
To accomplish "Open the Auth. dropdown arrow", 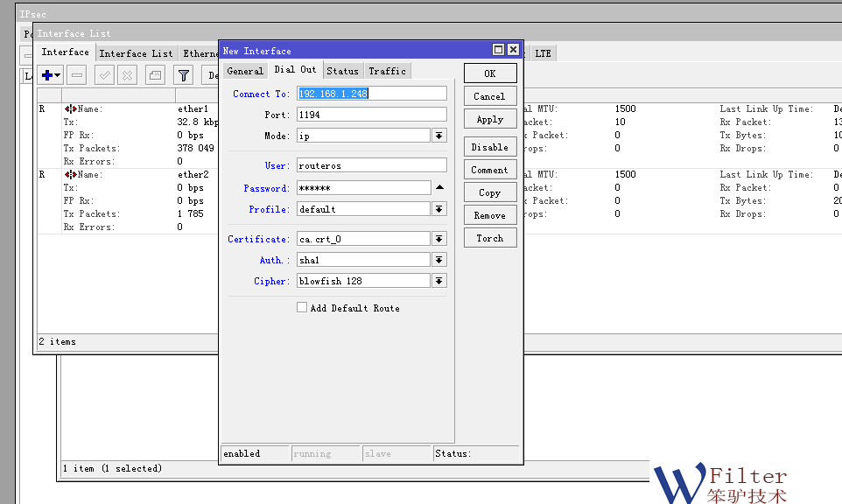I will pos(439,260).
